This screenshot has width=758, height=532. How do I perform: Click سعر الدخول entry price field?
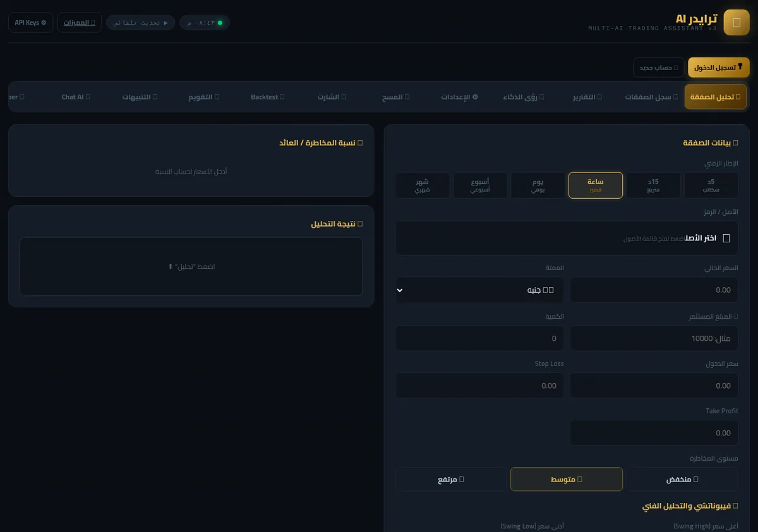pyautogui.click(x=654, y=386)
